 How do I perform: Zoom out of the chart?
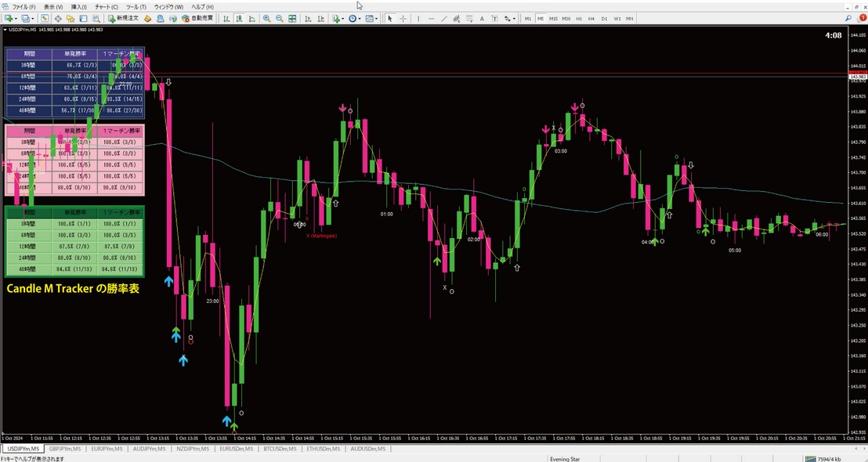coord(279,18)
